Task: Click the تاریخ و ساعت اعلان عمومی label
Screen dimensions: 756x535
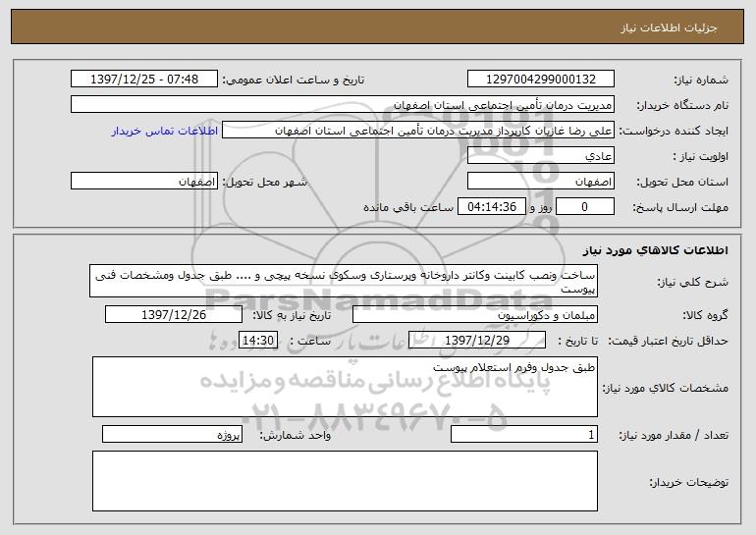Action: 294,80
